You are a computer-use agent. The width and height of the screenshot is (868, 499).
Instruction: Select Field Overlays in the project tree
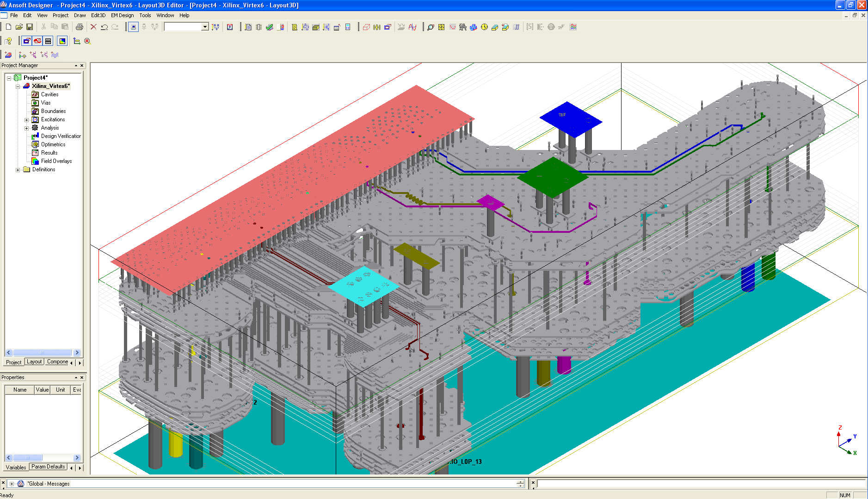pos(56,161)
